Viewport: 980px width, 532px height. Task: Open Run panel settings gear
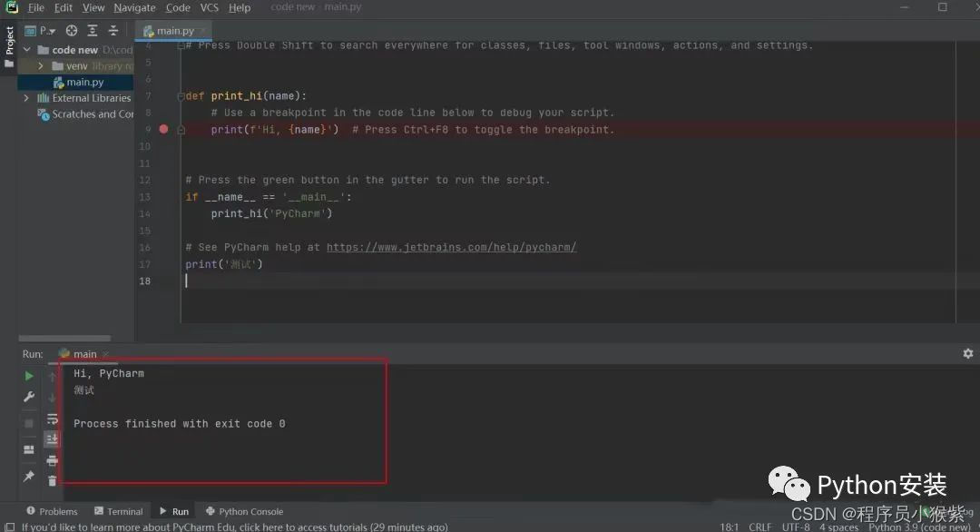pyautogui.click(x=967, y=354)
